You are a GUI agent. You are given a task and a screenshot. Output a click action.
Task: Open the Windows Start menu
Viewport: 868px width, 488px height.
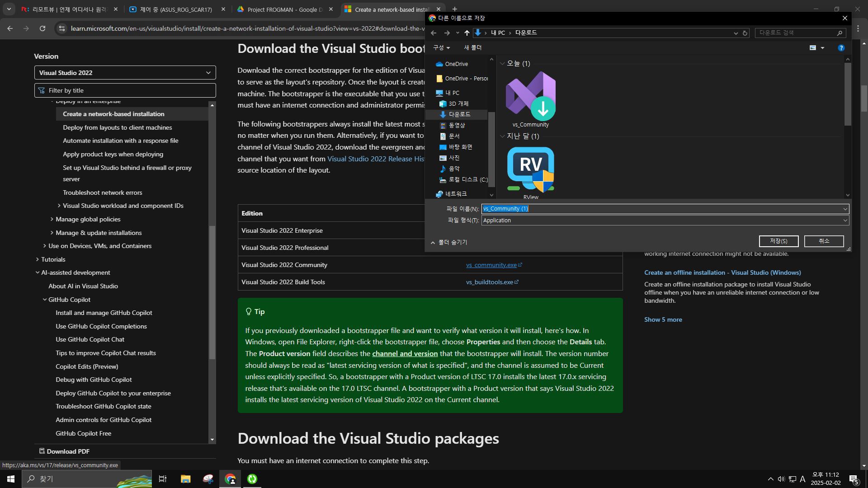click(x=11, y=479)
